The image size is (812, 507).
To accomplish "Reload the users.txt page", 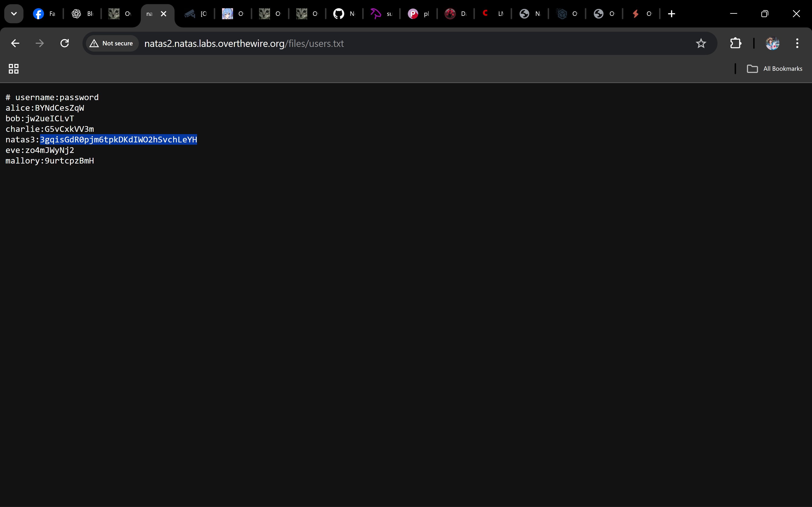I will (64, 43).
